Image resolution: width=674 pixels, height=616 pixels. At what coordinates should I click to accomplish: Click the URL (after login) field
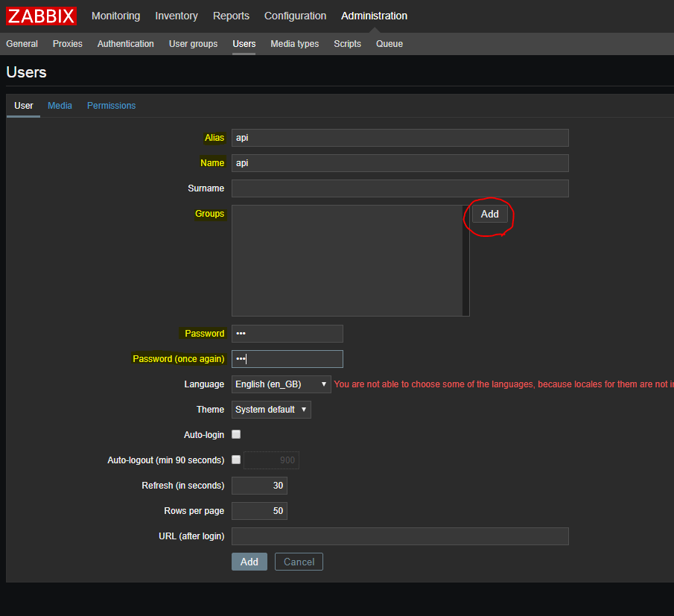[x=399, y=536]
